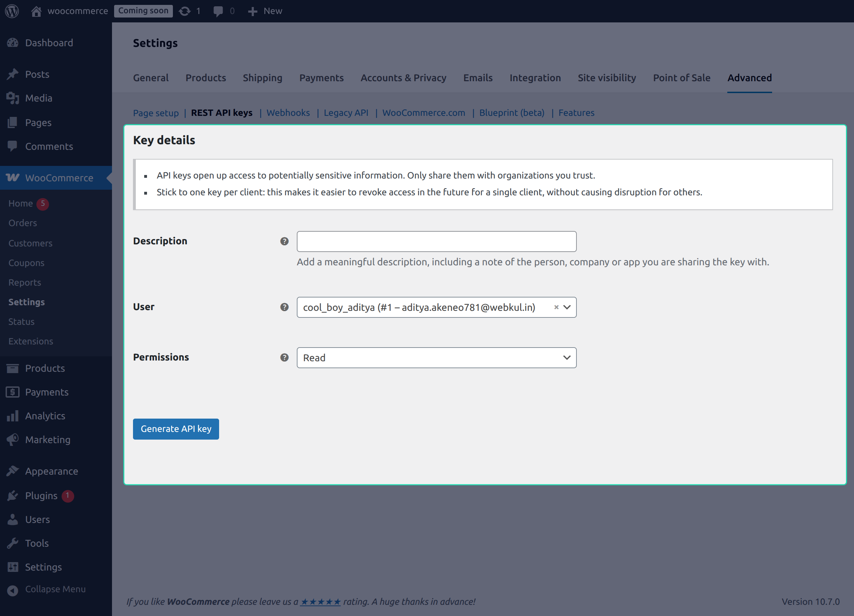This screenshot has height=616, width=854.
Task: Open WooCommerce Reports submenu item
Action: coord(24,282)
